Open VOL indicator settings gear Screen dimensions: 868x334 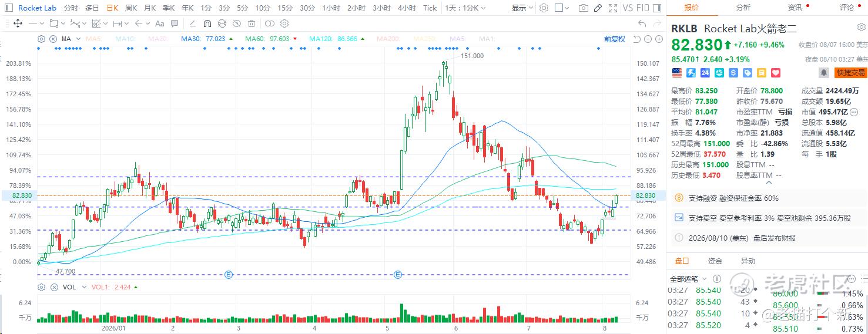point(41,287)
